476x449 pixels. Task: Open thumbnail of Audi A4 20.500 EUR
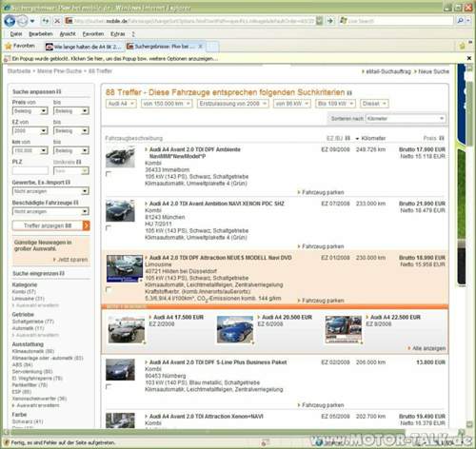coord(235,330)
